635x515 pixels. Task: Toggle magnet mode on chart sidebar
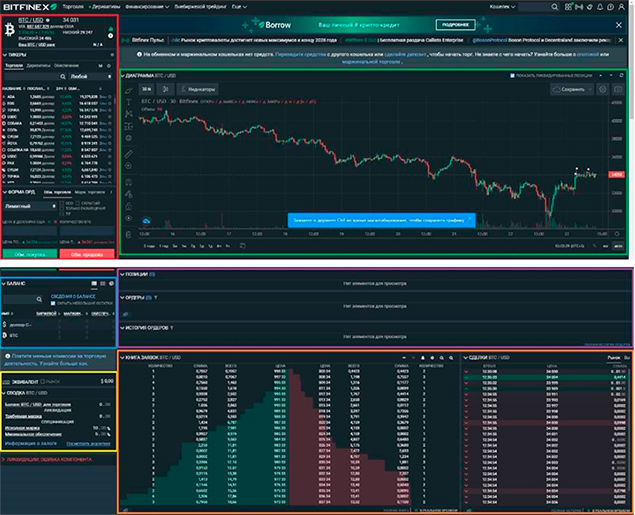[129, 182]
